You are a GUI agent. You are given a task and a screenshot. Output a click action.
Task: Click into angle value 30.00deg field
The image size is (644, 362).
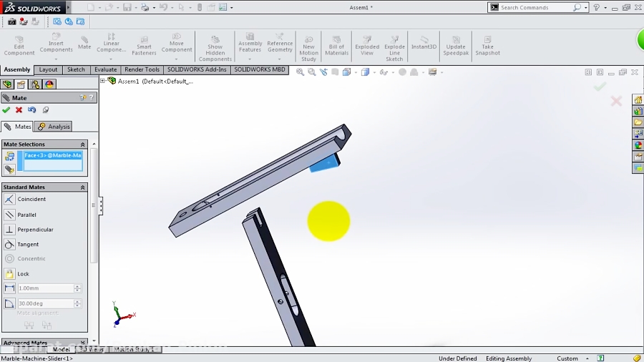click(46, 304)
